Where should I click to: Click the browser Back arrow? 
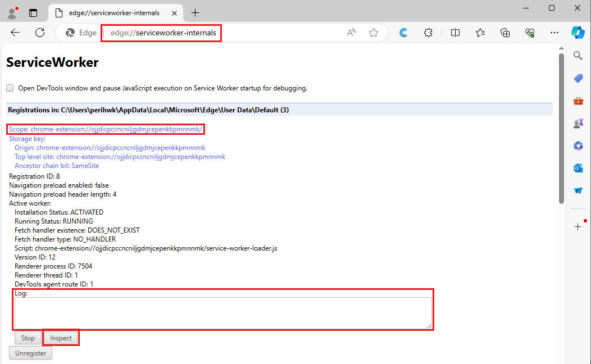pos(15,33)
